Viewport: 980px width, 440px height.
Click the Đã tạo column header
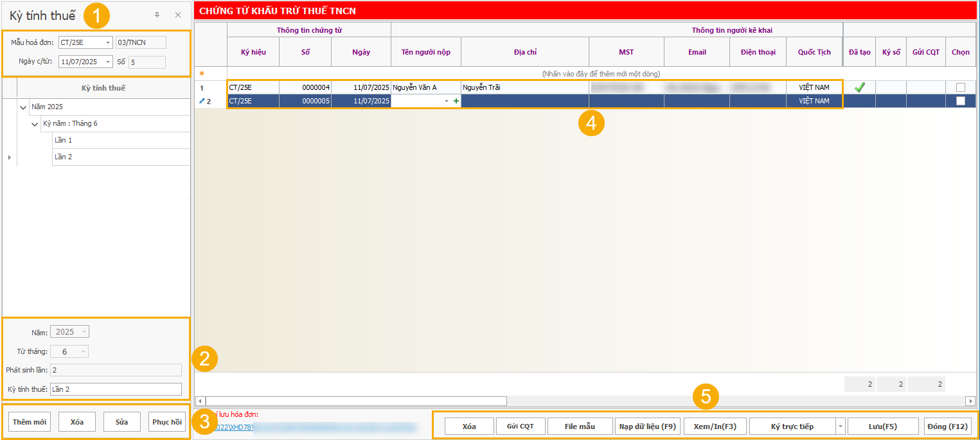(859, 52)
